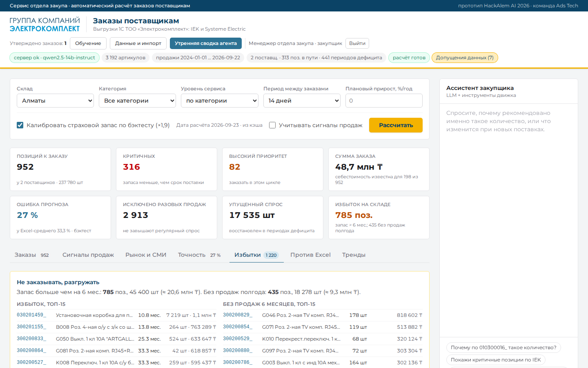Click the Электрокомплект company logo
This screenshot has width=588, height=368.
pyautogui.click(x=45, y=25)
